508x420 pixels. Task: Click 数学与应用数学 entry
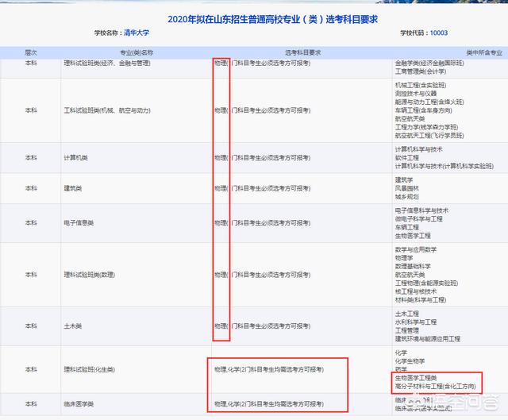tap(416, 249)
